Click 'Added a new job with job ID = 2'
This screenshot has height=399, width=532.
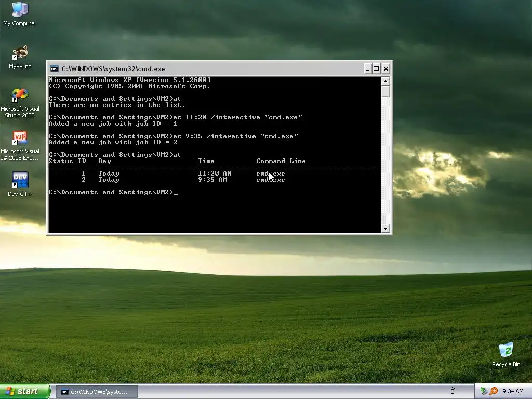(x=113, y=142)
